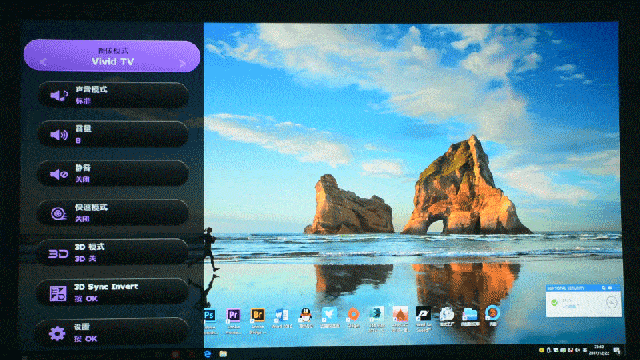Click the taskbar clock and date
This screenshot has width=640, height=360.
coord(599,350)
